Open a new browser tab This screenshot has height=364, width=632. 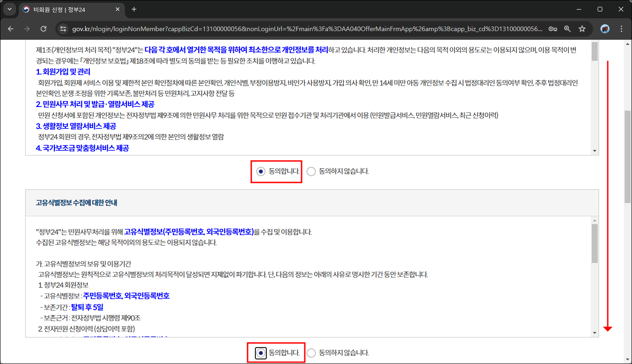click(134, 9)
